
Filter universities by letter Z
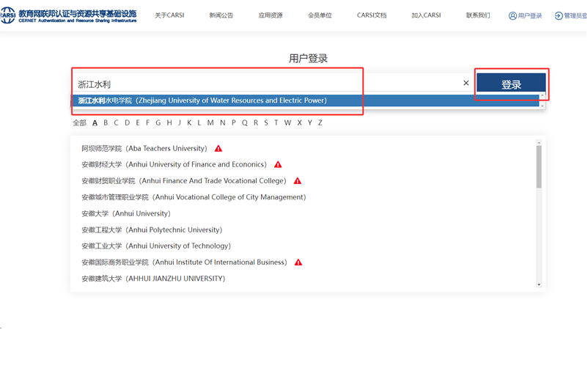320,122
